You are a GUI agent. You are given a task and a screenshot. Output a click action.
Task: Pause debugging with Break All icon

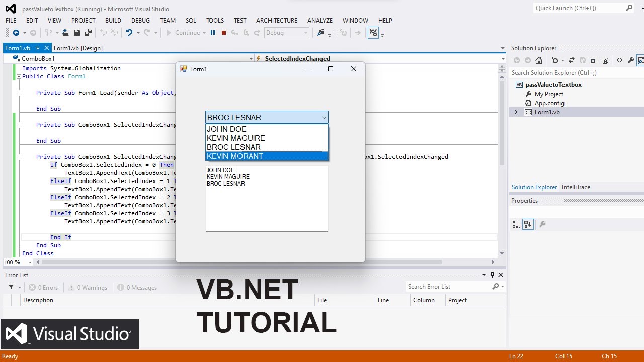click(213, 33)
